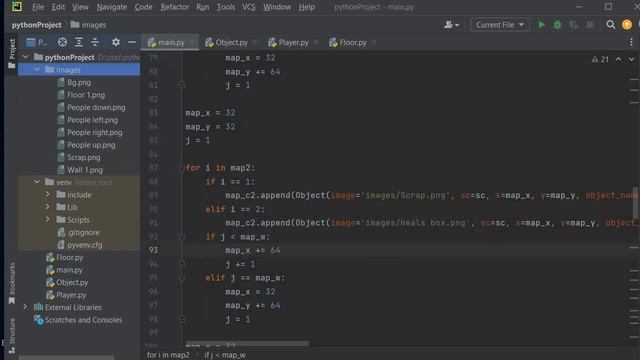Screen dimensions: 640x360
Task: Click line number 93 in gutter
Action: [x=153, y=250]
